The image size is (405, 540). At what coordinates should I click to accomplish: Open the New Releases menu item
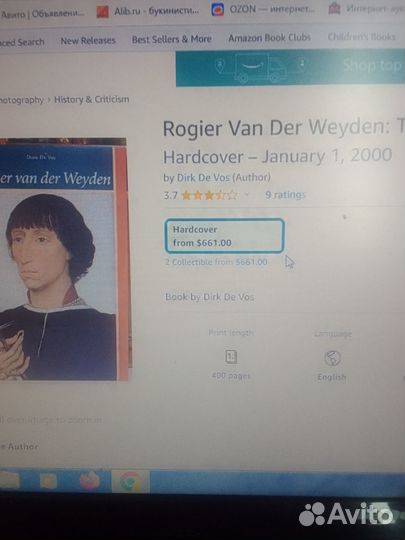click(88, 41)
